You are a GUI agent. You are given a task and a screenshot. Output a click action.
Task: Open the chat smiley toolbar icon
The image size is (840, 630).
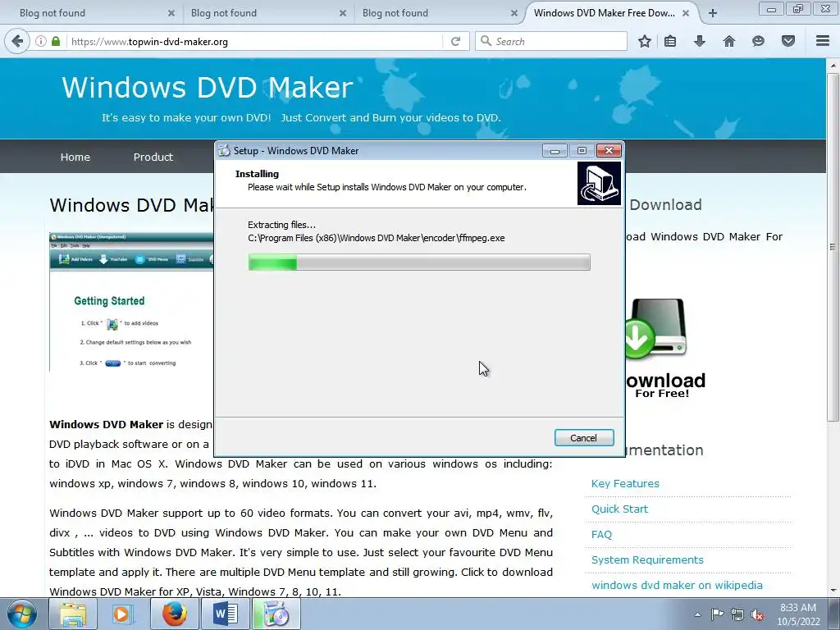(758, 41)
